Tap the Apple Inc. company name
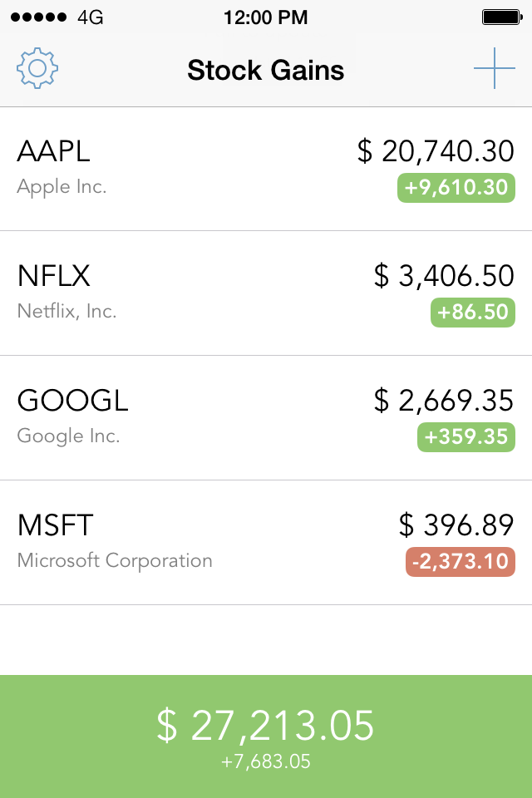The image size is (532, 798). click(62, 187)
